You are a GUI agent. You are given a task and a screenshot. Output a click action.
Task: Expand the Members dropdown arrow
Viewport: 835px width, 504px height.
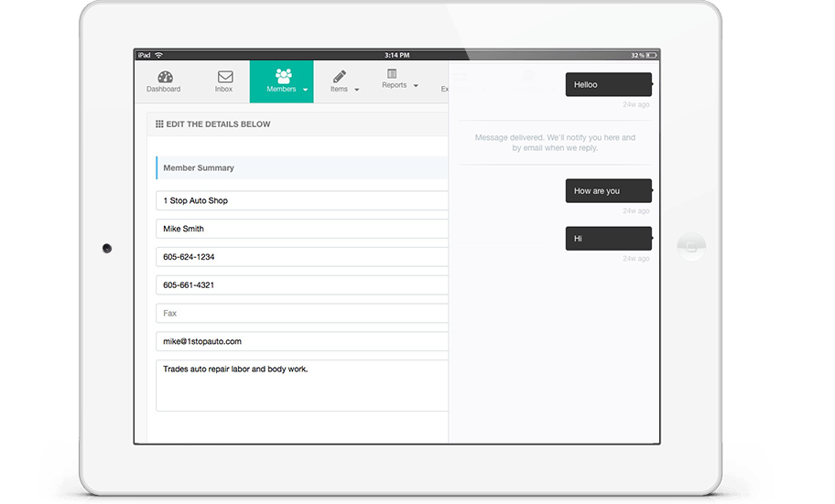point(305,90)
